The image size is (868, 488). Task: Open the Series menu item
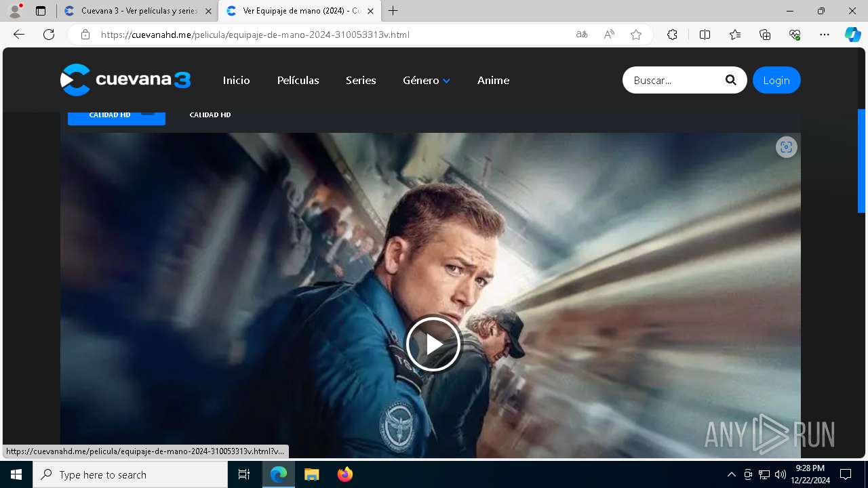(361, 80)
